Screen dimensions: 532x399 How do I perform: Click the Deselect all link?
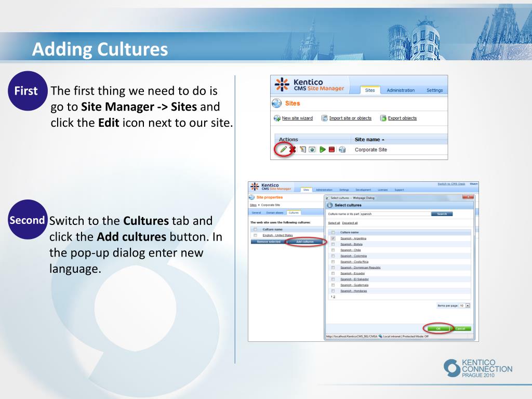350,223
